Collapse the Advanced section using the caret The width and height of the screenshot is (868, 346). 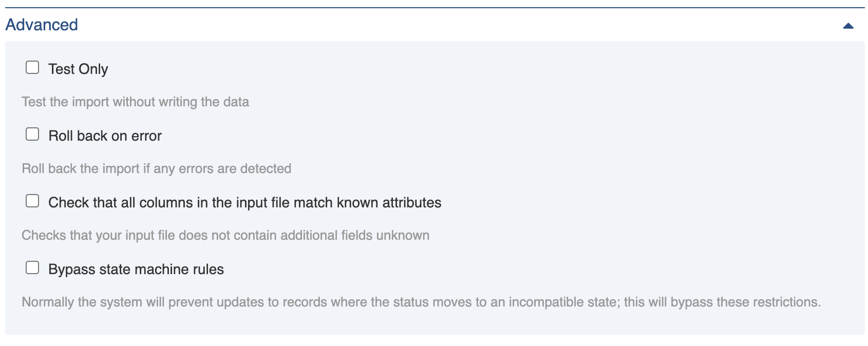pyautogui.click(x=848, y=26)
